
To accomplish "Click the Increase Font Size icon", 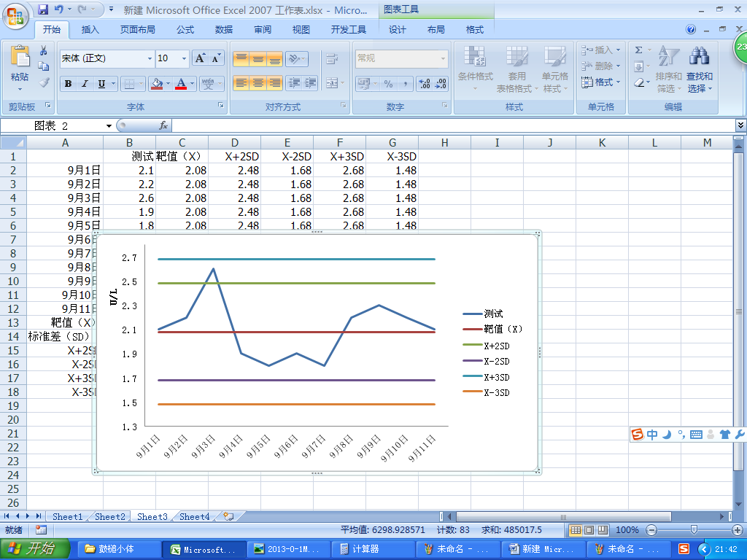I will click(201, 58).
